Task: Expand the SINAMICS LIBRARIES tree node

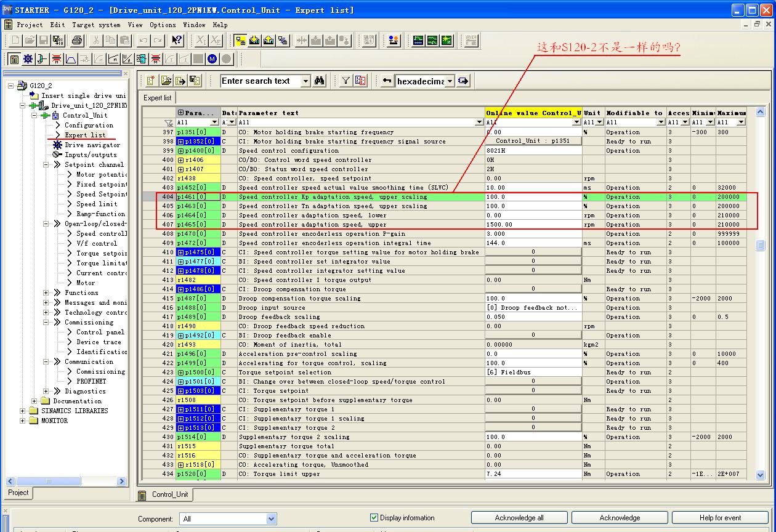Action: [x=23, y=411]
